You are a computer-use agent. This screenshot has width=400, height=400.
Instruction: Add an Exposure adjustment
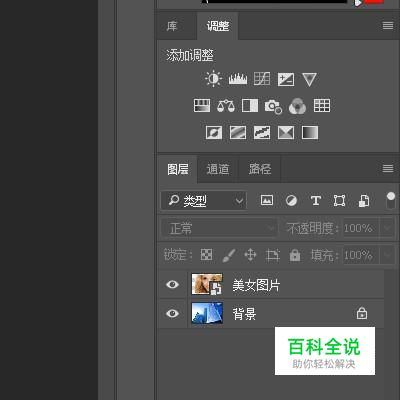286,79
